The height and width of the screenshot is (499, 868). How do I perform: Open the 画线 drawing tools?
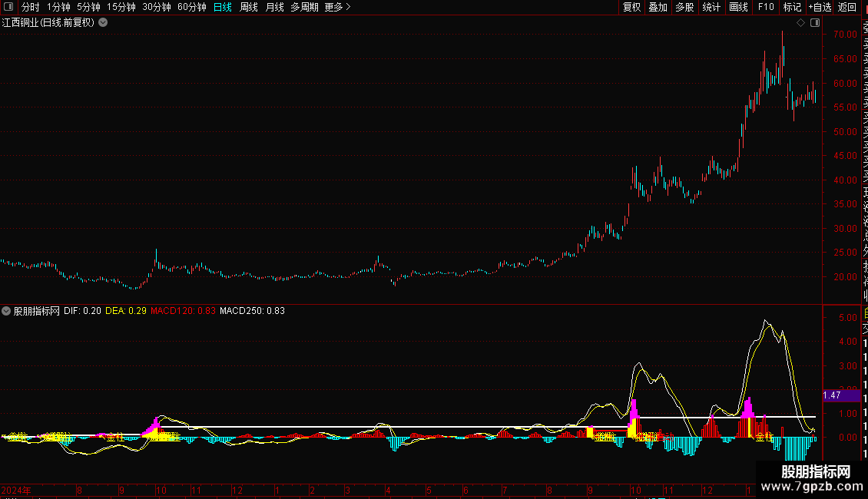(x=738, y=7)
